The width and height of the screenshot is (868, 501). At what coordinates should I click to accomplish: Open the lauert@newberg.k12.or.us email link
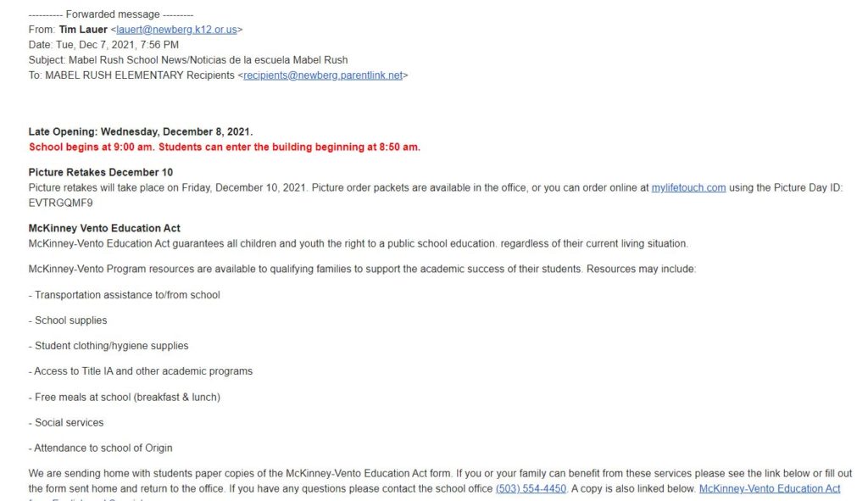click(x=176, y=30)
